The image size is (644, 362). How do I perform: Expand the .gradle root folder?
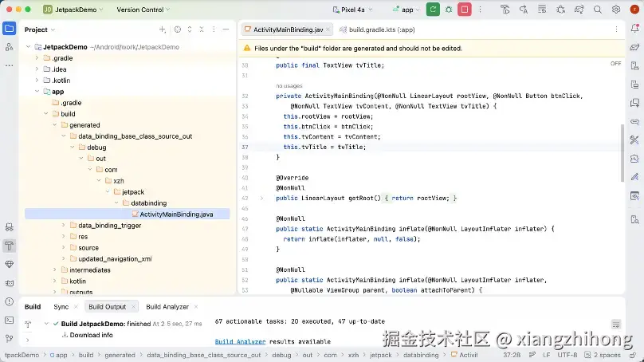[x=37, y=58]
